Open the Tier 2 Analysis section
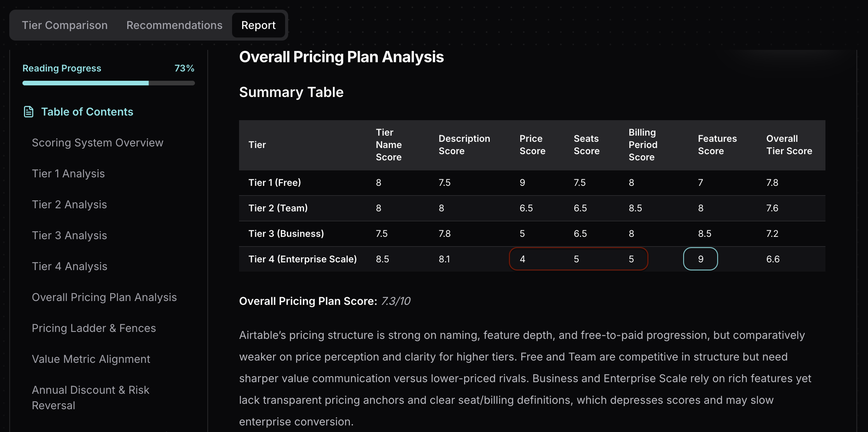 (69, 204)
